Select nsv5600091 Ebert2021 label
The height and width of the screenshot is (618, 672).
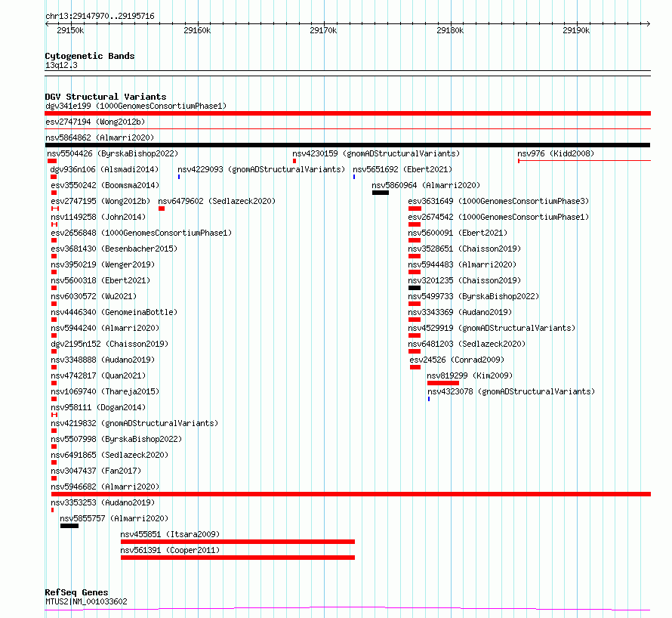click(458, 233)
